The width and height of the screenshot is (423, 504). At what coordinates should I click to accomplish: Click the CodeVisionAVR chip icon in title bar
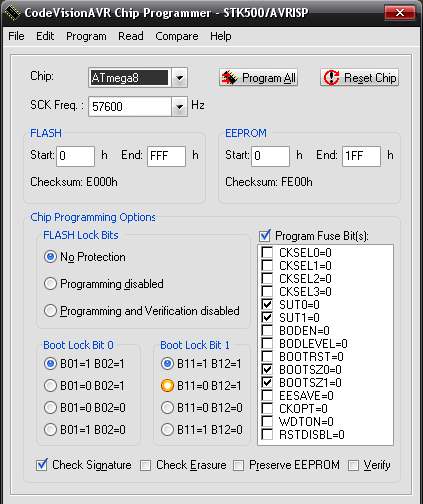tap(13, 13)
